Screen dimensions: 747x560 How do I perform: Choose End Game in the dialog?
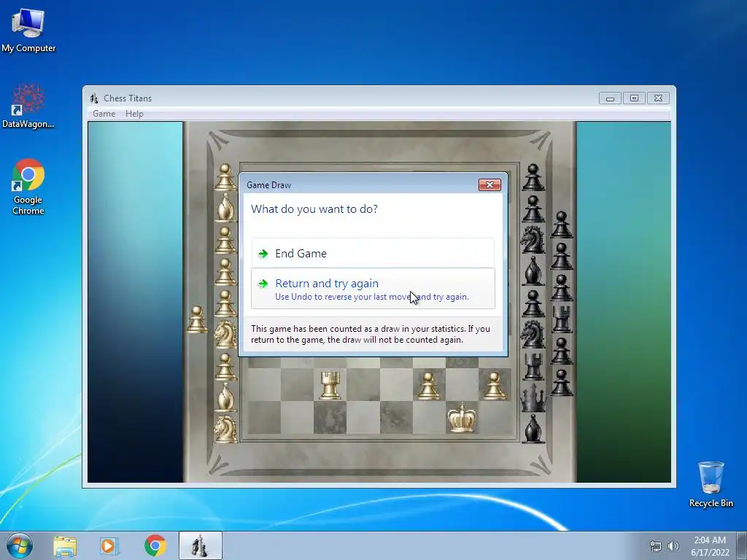point(373,253)
